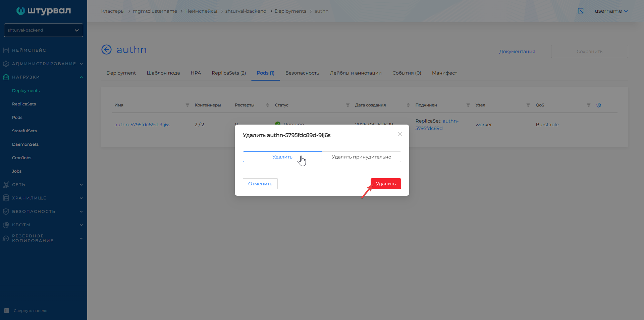Open the username account menu
Screen dimensions: 644x320
(x=611, y=11)
